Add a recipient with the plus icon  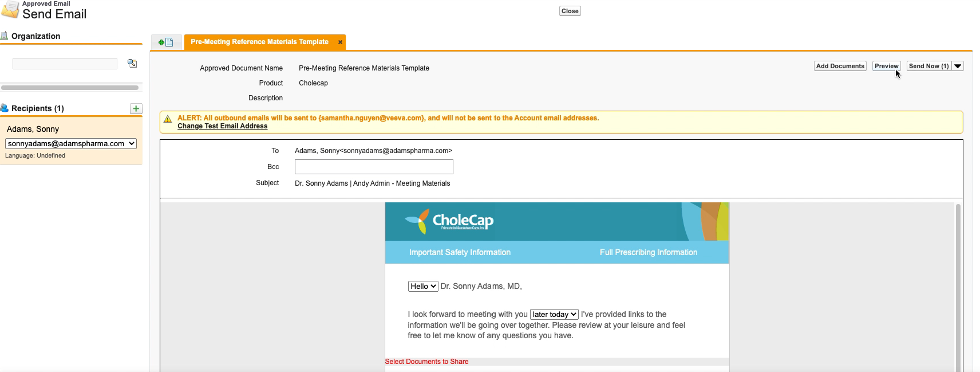coord(136,109)
